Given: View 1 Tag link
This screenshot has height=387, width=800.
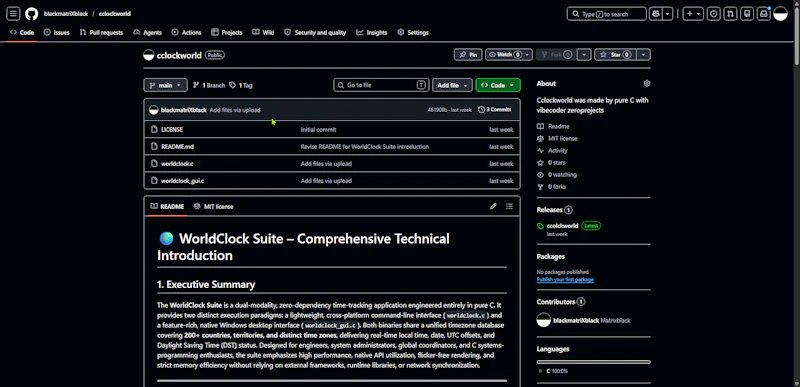Looking at the screenshot, I should [241, 85].
